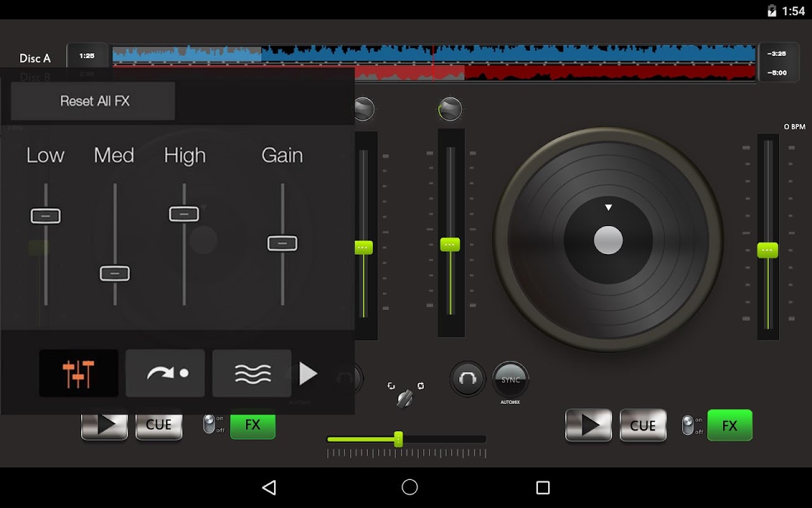Tap the Android home button

410,487
